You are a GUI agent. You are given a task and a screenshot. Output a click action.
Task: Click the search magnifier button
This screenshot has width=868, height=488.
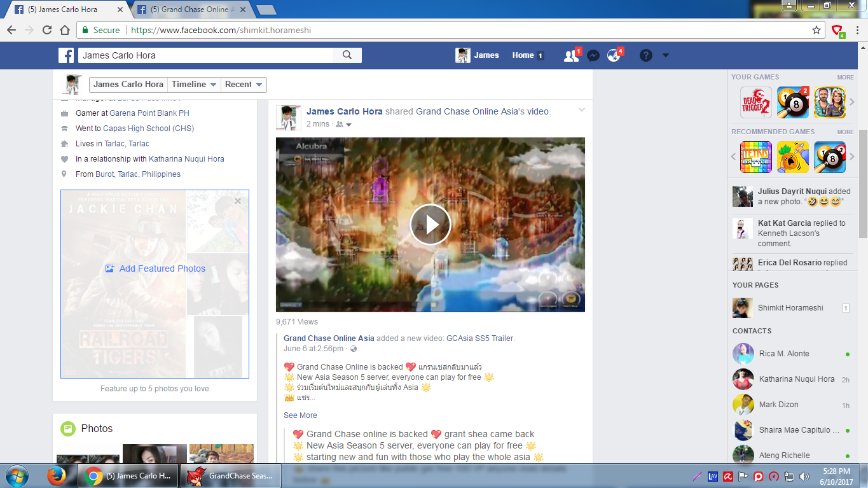347,55
